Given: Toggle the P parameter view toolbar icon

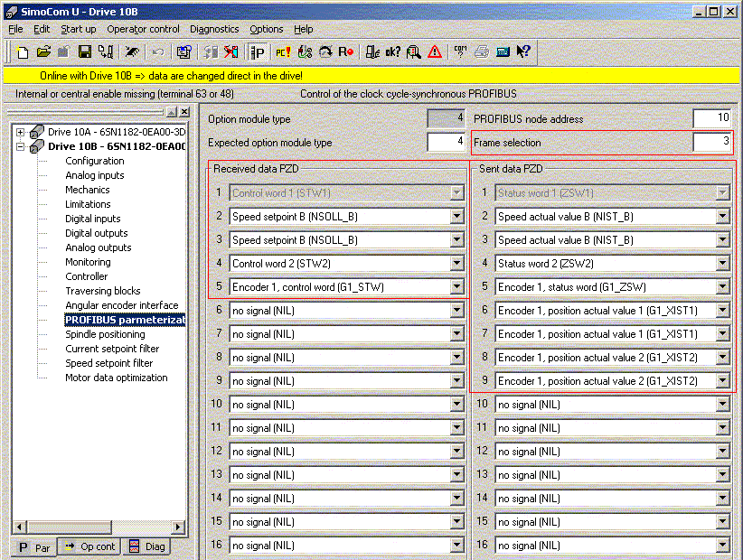Looking at the screenshot, I should pos(258,51).
